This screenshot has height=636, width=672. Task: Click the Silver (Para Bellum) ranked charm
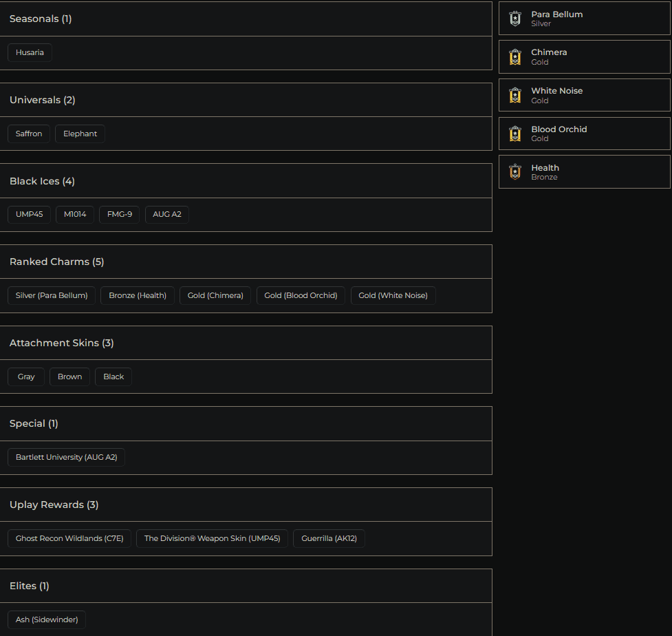51,295
